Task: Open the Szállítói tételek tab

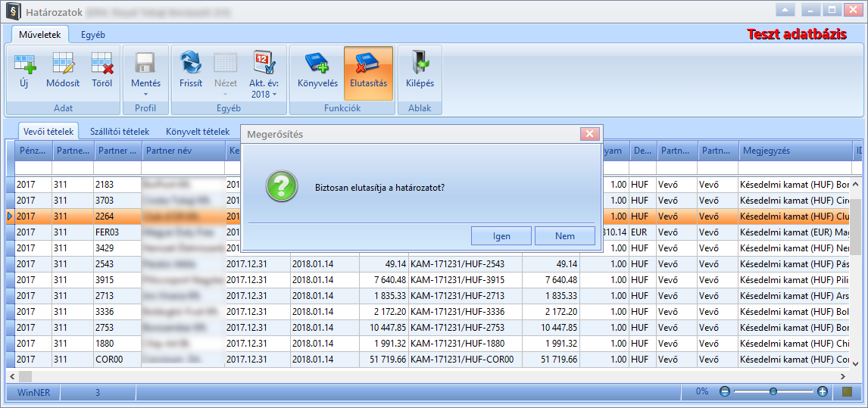Action: click(120, 132)
